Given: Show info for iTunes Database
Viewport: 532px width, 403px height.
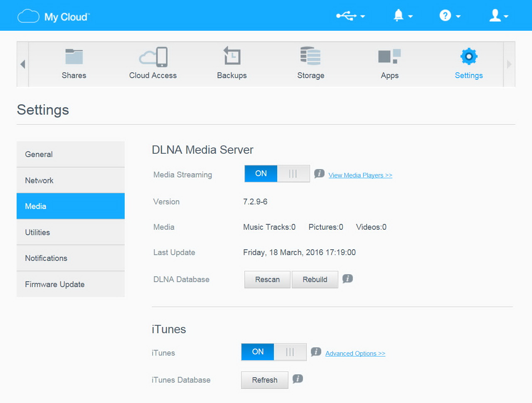Looking at the screenshot, I should pos(298,378).
